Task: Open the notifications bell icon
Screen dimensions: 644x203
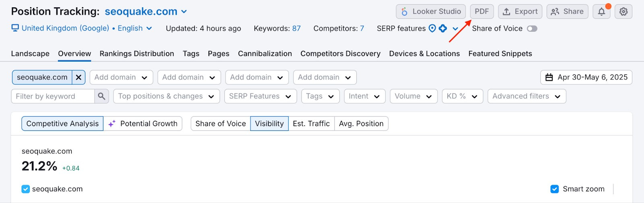Action: (x=601, y=12)
